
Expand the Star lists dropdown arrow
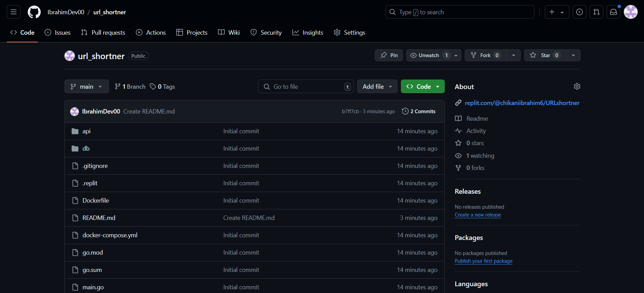[x=573, y=55]
